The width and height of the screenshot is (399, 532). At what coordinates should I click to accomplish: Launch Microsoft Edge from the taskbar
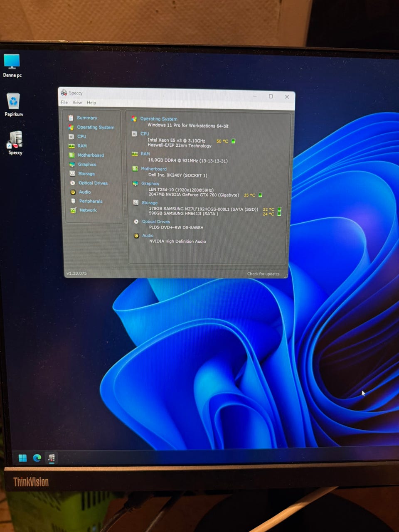tap(37, 458)
